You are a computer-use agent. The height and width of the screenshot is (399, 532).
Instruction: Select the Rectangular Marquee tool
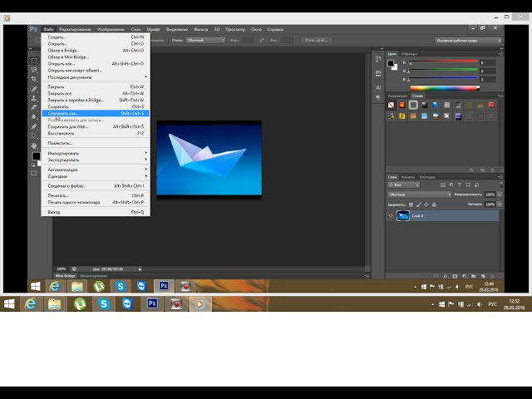point(35,61)
